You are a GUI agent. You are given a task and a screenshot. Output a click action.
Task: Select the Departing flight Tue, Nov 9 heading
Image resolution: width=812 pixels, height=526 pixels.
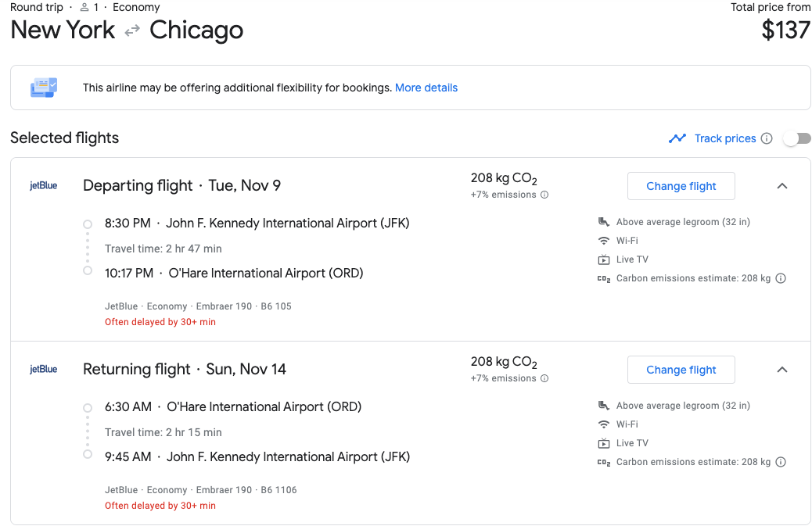point(181,185)
